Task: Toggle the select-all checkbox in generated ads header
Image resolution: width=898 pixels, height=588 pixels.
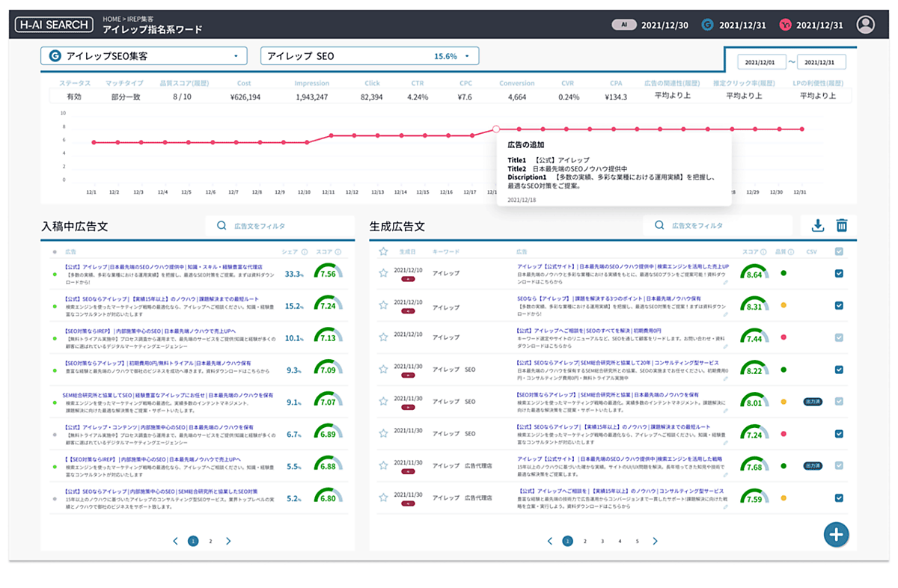Action: point(839,252)
